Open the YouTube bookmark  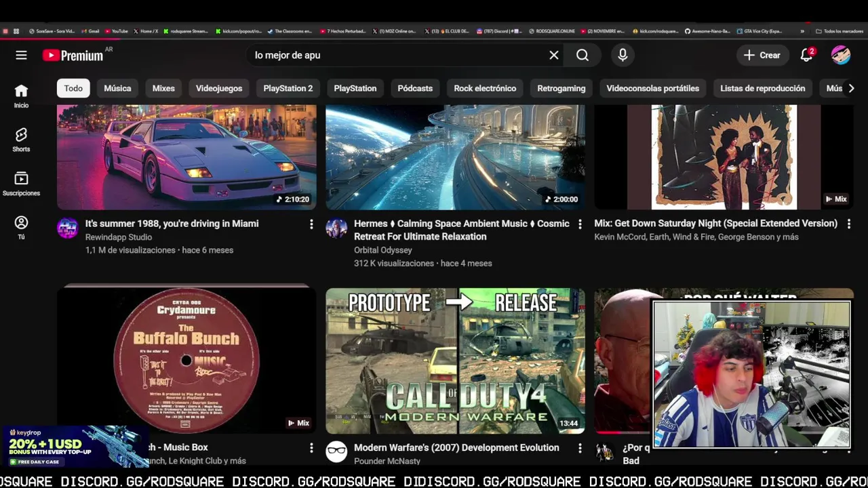tap(117, 31)
